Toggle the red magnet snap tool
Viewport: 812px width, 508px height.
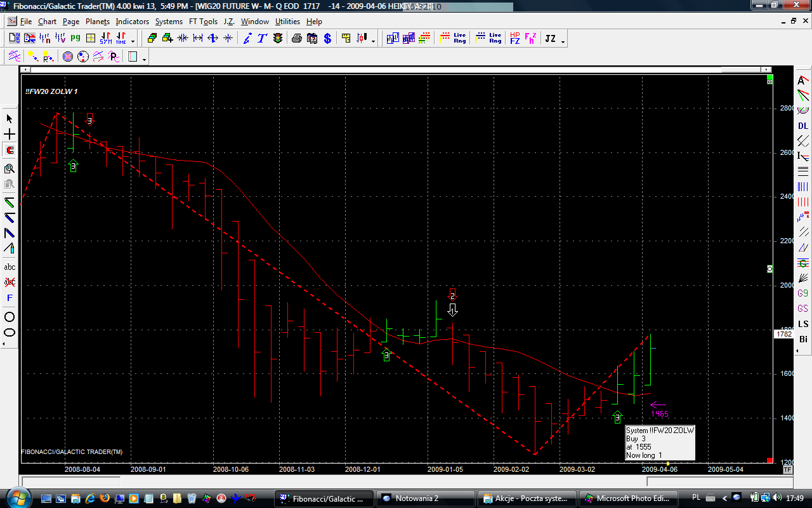(10, 150)
